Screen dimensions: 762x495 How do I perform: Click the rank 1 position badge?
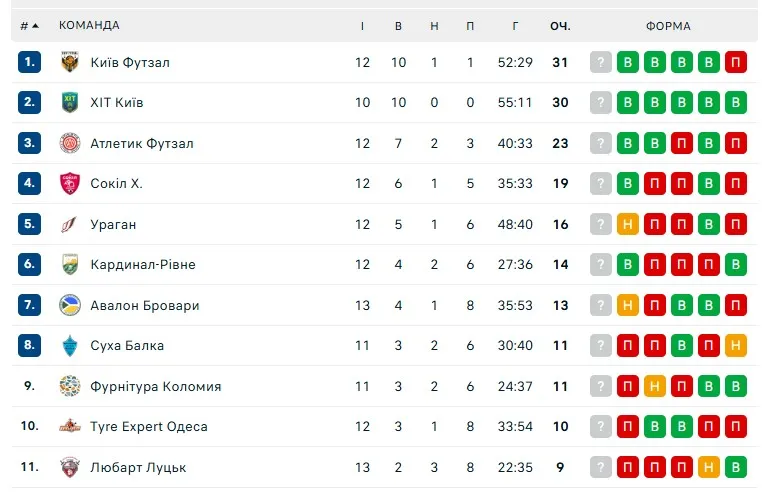30,62
